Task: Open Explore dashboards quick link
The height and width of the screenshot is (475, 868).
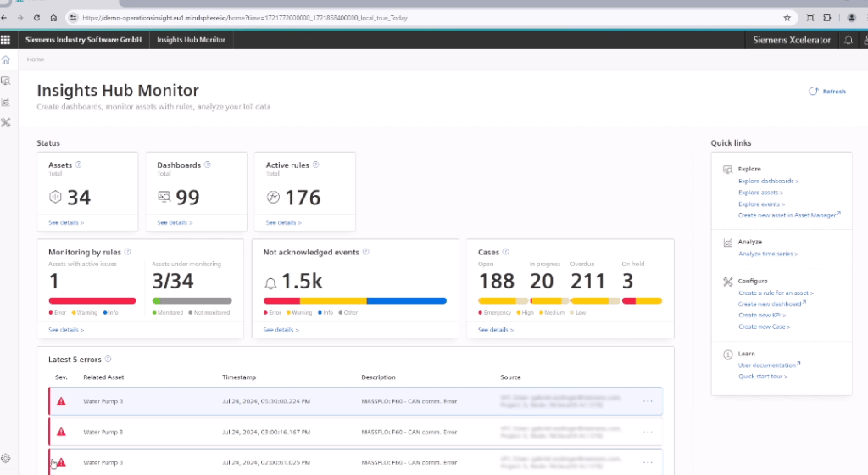Action: point(768,181)
